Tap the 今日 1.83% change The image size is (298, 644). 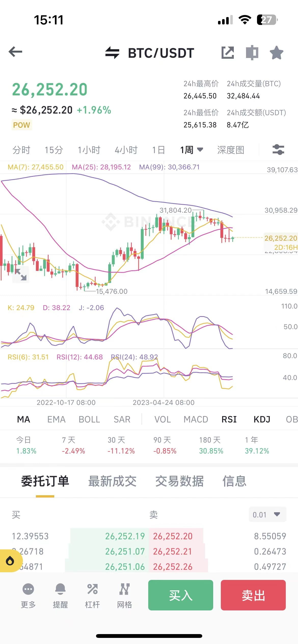coord(26,445)
